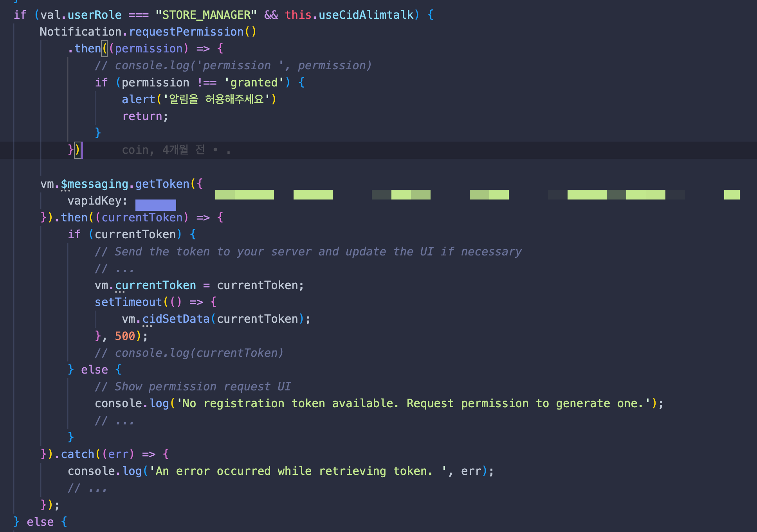Viewport: 757px width, 532px height.
Task: Click the setTimeout function call
Action: pyautogui.click(x=128, y=302)
